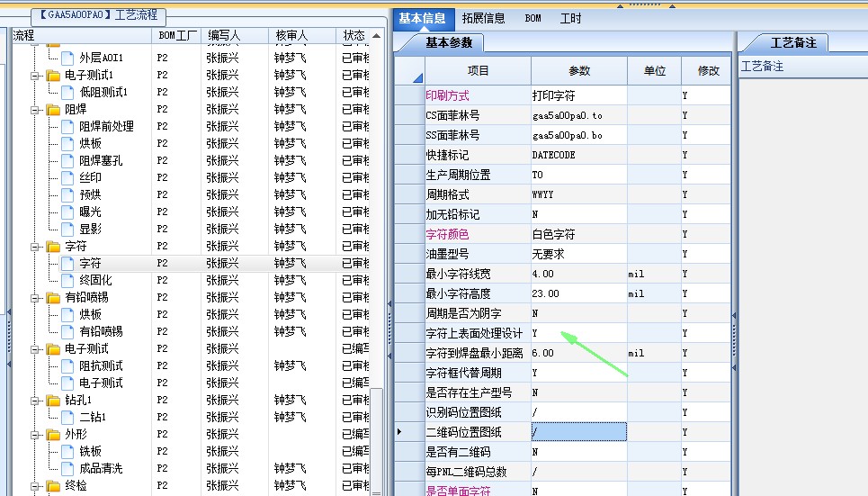The image size is (868, 496).
Task: Click the 成品清洗 document icon
Action: point(67,469)
